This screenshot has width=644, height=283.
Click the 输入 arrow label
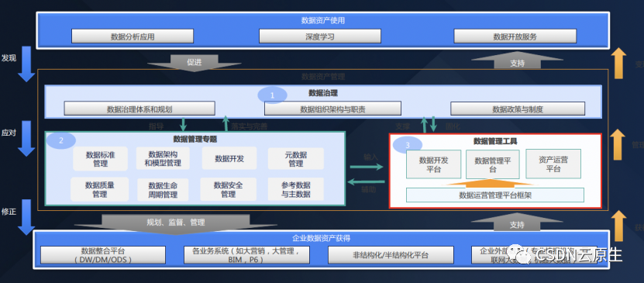pyautogui.click(x=370, y=157)
